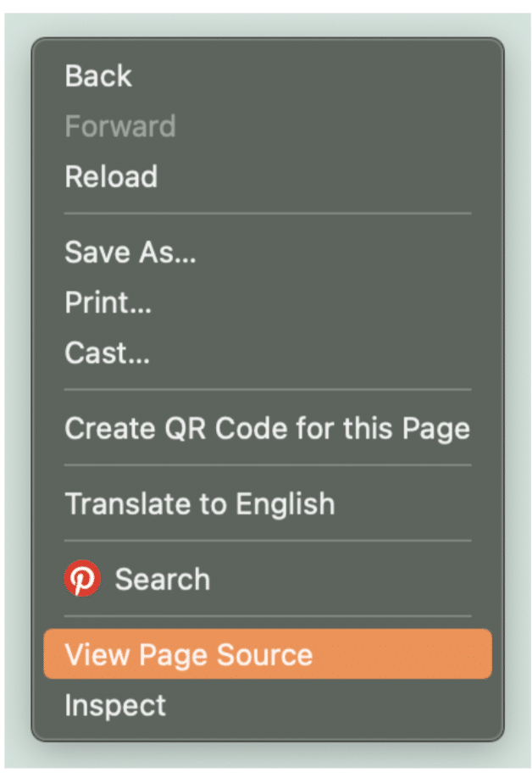Screen dimensions: 532x778
Task: Open View Page Source
Action: 189,654
